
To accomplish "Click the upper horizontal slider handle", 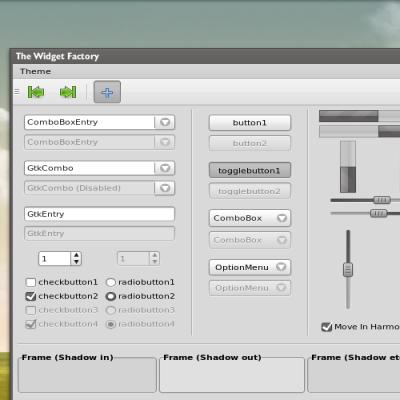I will click(382, 200).
